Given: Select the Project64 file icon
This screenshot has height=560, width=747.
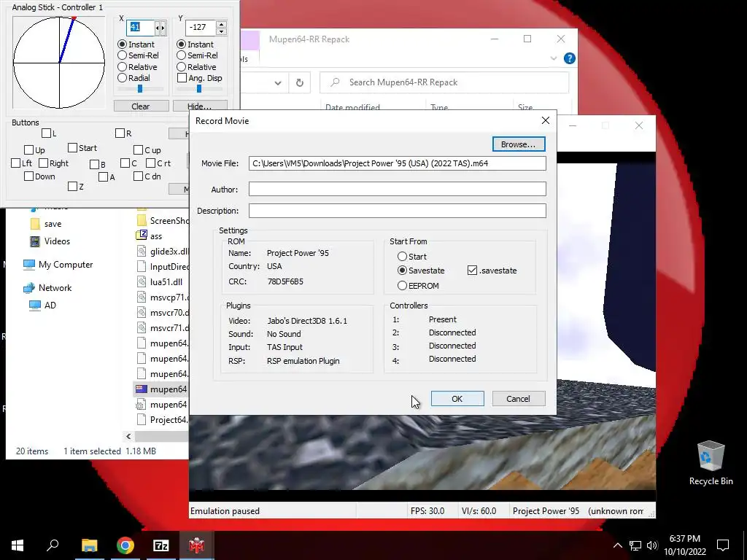Looking at the screenshot, I should [x=142, y=419].
